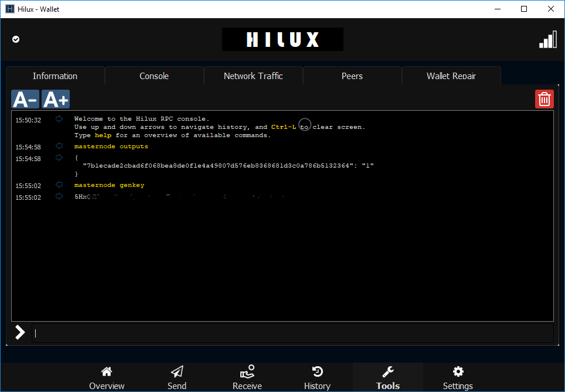The image size is (565, 392).
Task: Select the Tools page label
Action: coord(388,386)
